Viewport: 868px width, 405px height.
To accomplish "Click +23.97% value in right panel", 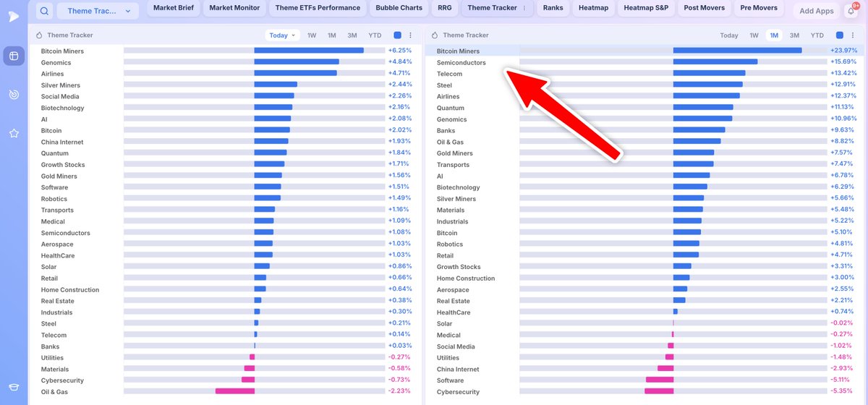I will 843,51.
